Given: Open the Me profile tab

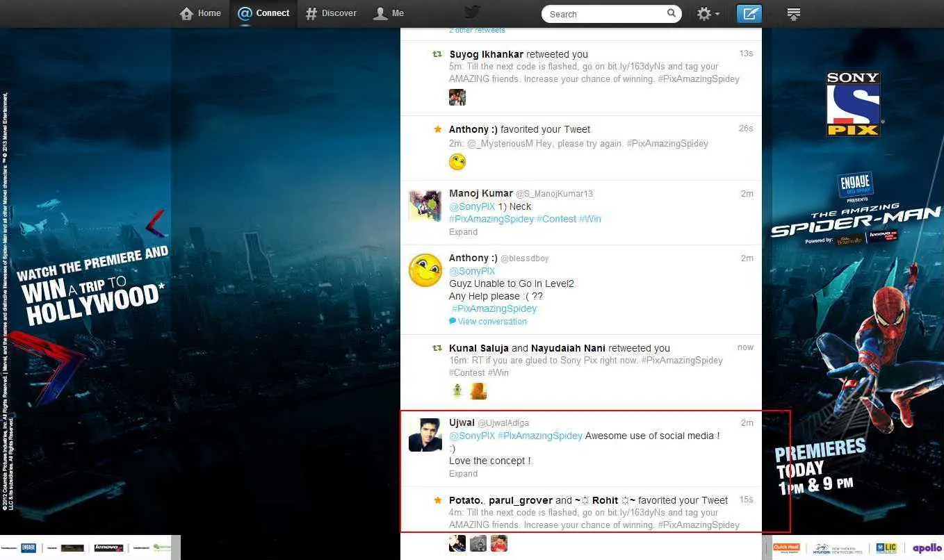Looking at the screenshot, I should pyautogui.click(x=389, y=13).
